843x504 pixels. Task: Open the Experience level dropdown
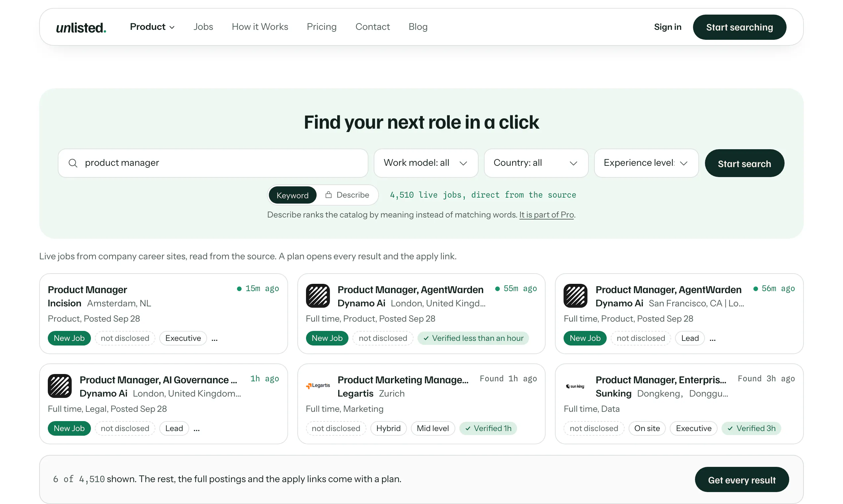click(x=646, y=163)
